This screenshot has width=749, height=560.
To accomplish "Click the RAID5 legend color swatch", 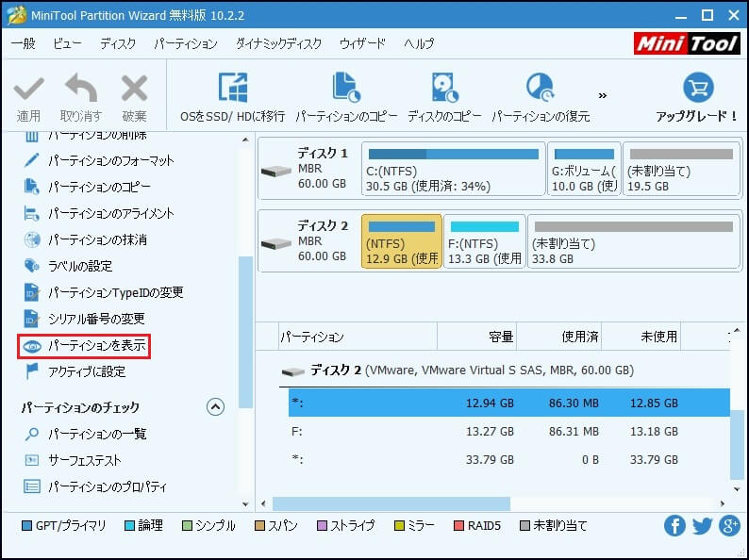I will (459, 526).
